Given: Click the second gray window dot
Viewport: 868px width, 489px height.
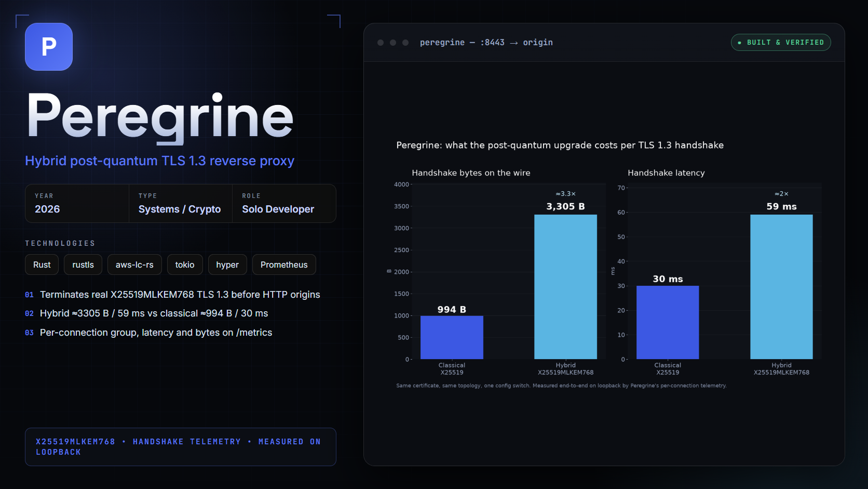Looking at the screenshot, I should 393,43.
